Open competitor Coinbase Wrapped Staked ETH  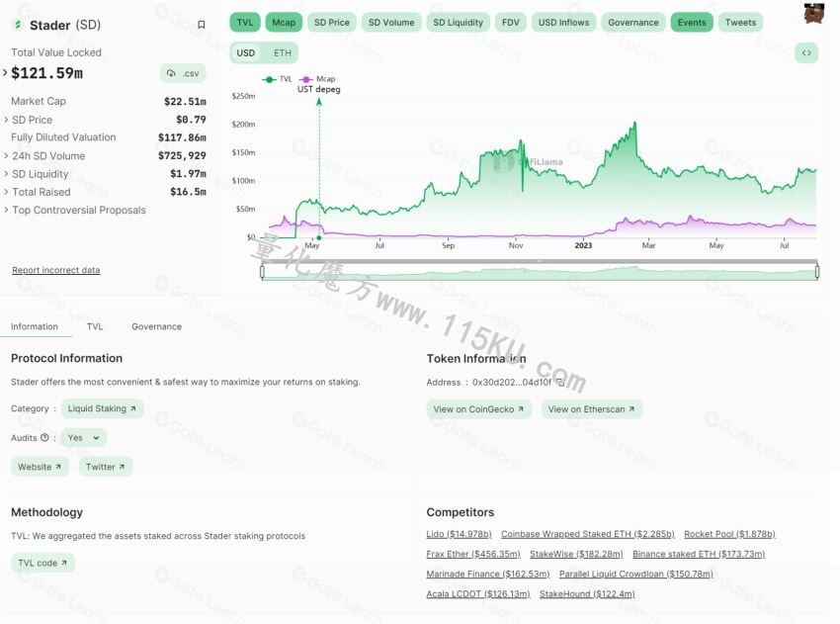[588, 534]
